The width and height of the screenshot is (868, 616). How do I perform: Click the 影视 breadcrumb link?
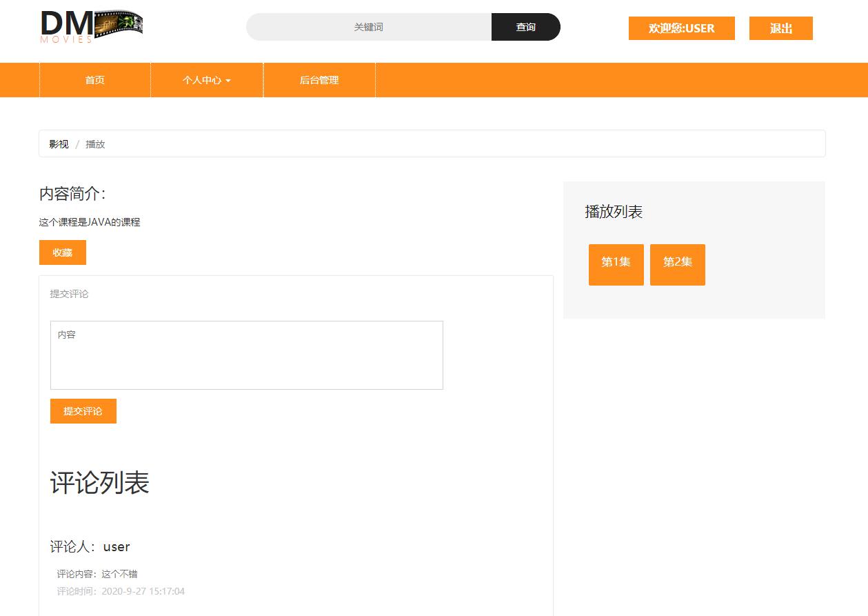click(58, 144)
